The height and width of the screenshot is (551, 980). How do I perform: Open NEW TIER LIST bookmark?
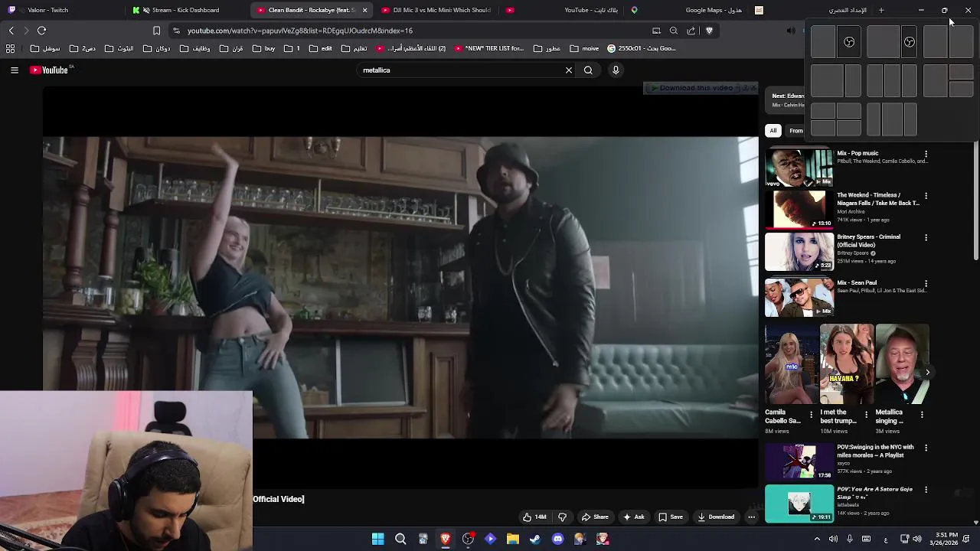tap(489, 48)
